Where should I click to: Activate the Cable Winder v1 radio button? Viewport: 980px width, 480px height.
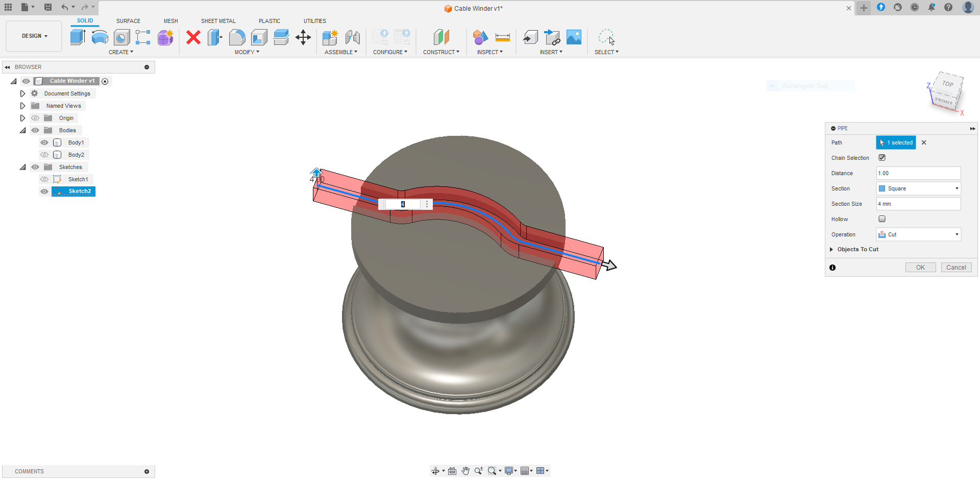pos(105,81)
